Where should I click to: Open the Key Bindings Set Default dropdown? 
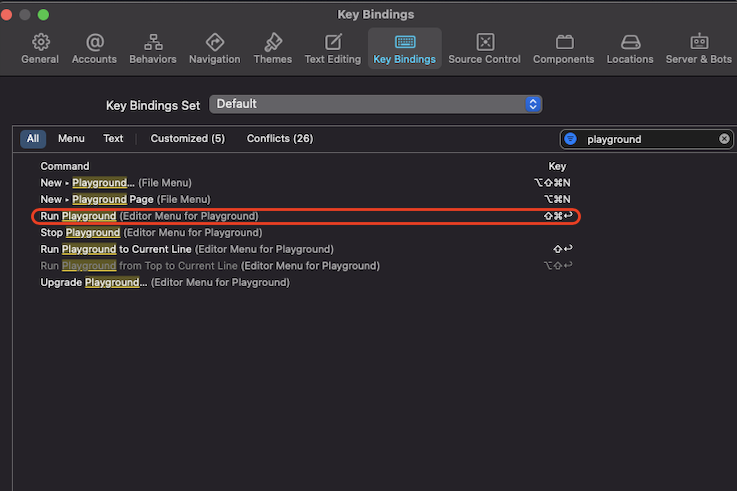click(x=376, y=104)
